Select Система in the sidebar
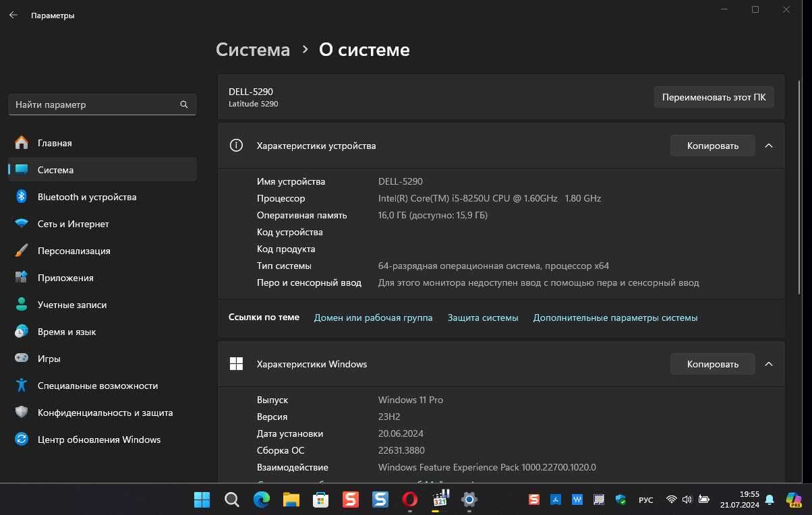This screenshot has width=812, height=515. (x=103, y=170)
